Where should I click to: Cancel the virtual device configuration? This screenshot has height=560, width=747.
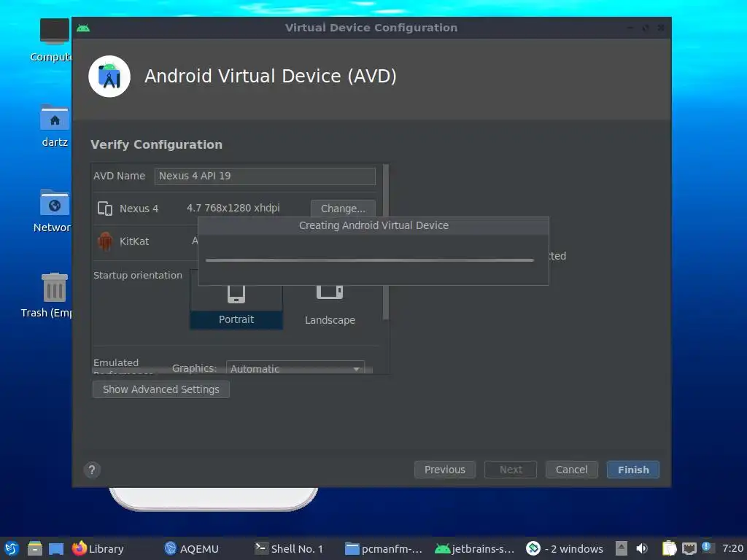point(572,470)
